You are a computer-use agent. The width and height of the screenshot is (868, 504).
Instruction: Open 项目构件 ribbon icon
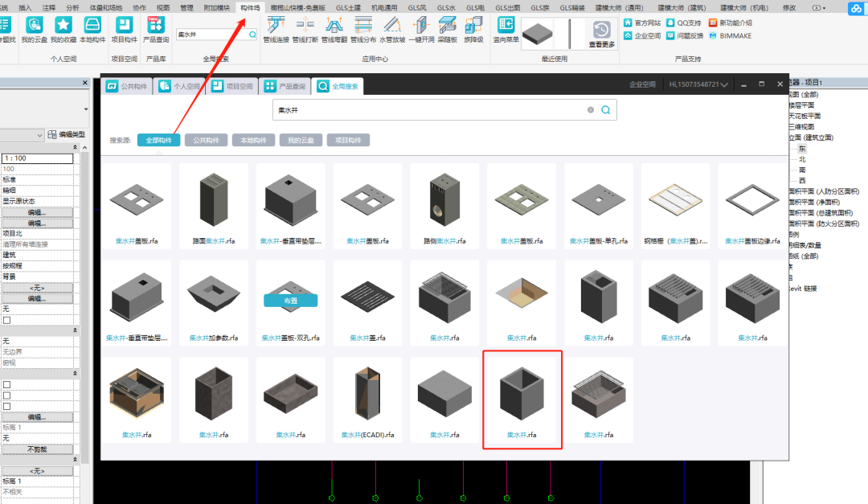point(124,30)
